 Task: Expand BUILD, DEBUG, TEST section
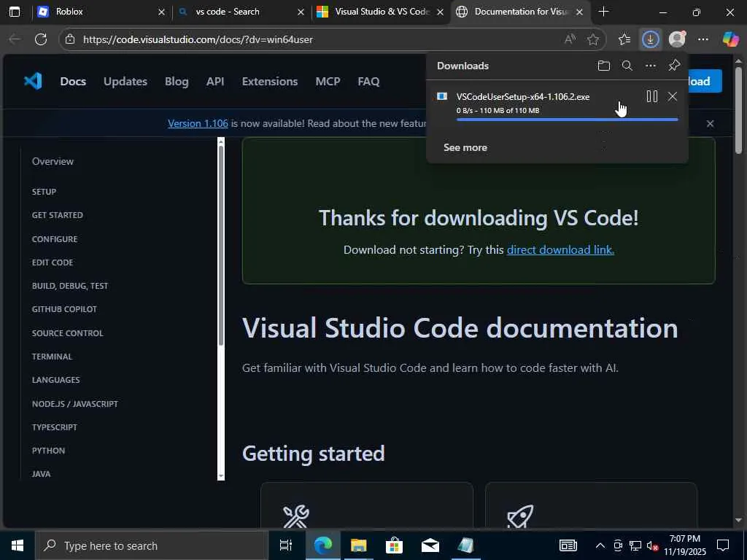point(70,286)
